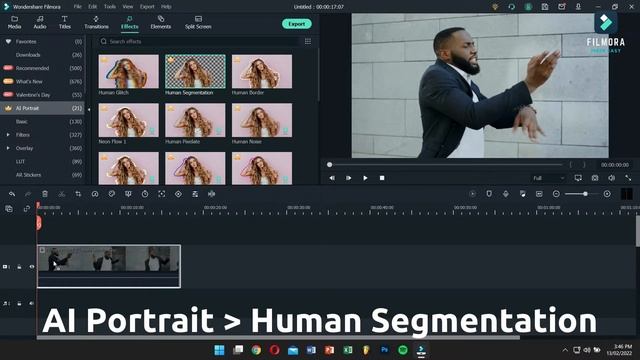Switch to the Media tab

tap(14, 22)
